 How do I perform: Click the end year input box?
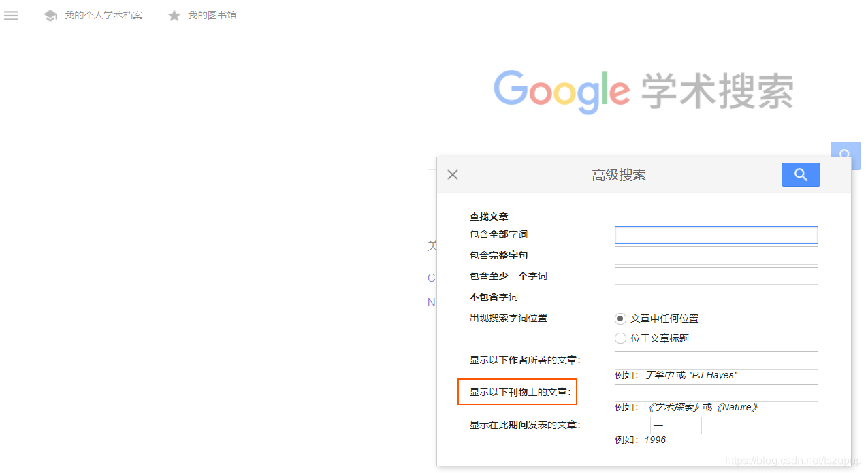pos(684,425)
